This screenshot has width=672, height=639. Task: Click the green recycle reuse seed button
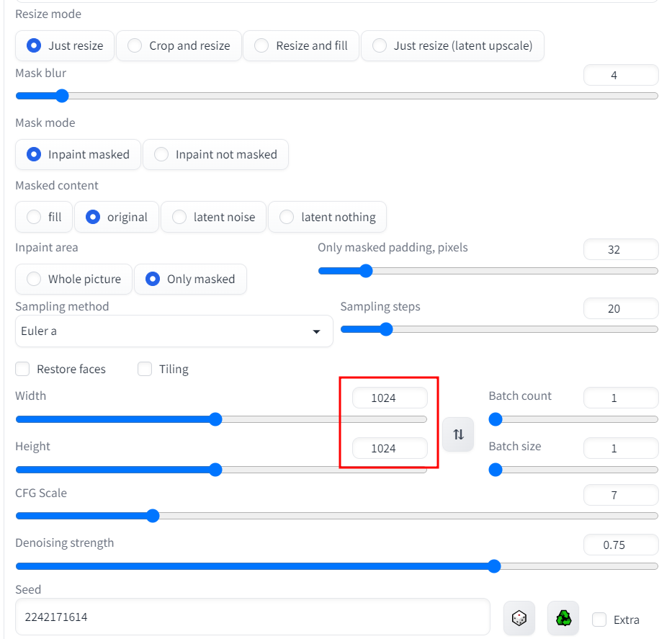[563, 618]
